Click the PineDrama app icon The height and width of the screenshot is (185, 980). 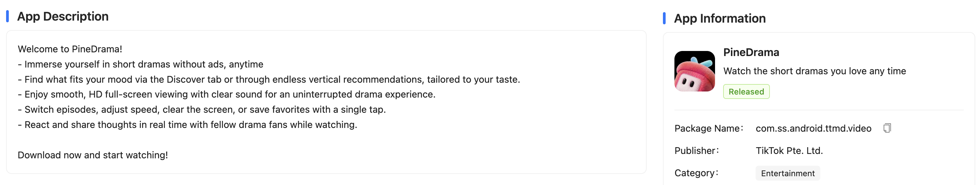coord(694,71)
